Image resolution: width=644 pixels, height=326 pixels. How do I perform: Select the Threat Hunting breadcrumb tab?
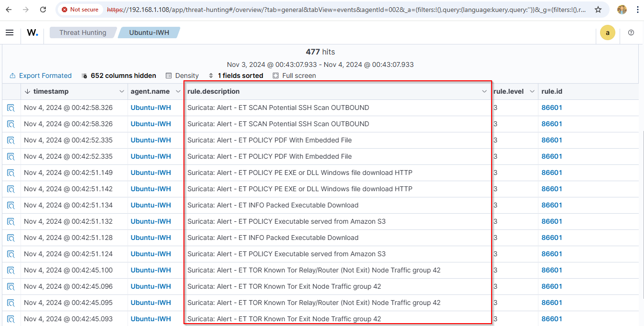[82, 33]
